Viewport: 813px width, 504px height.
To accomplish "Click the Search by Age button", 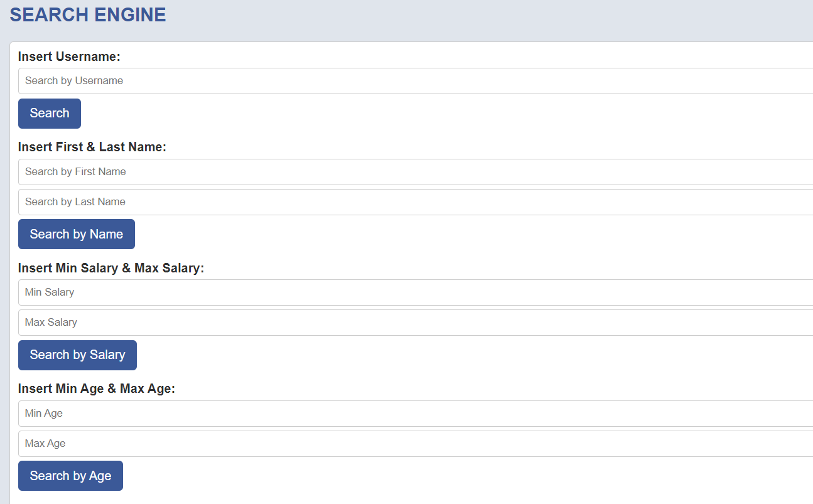I will point(70,476).
